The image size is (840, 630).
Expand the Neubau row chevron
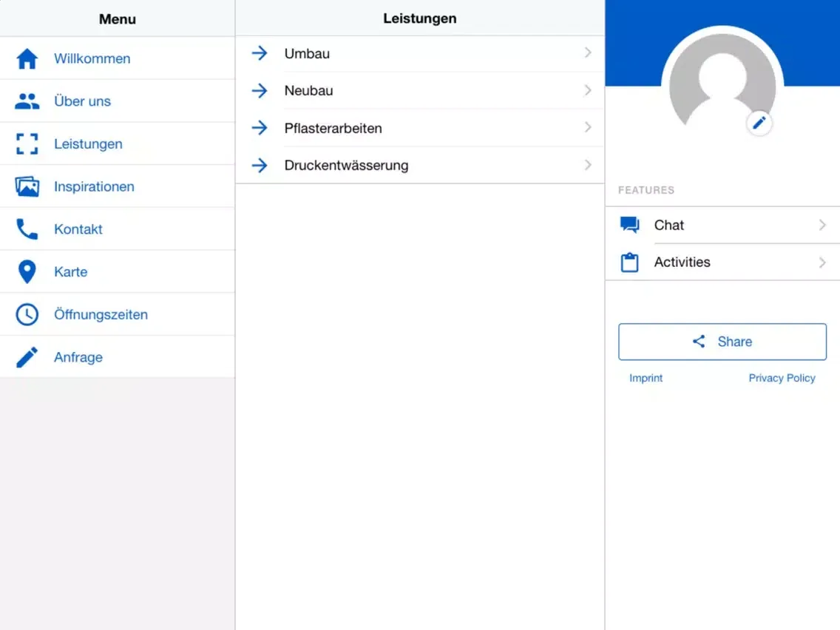[588, 90]
